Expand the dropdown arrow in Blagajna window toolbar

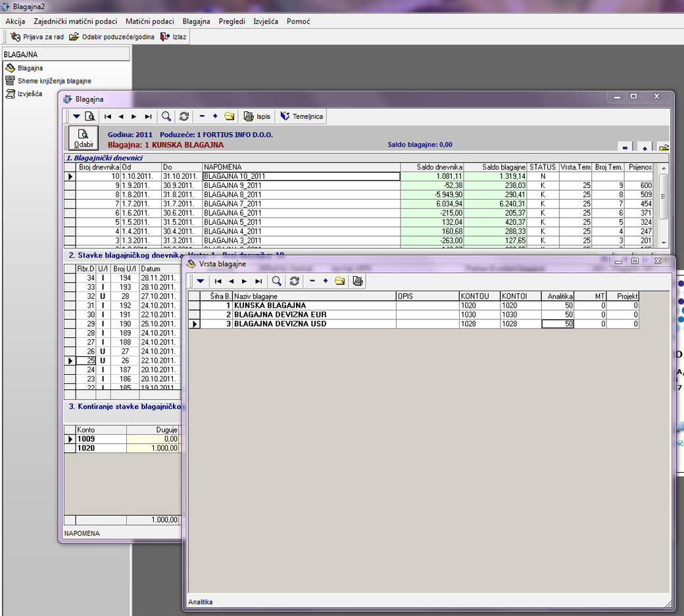[76, 116]
